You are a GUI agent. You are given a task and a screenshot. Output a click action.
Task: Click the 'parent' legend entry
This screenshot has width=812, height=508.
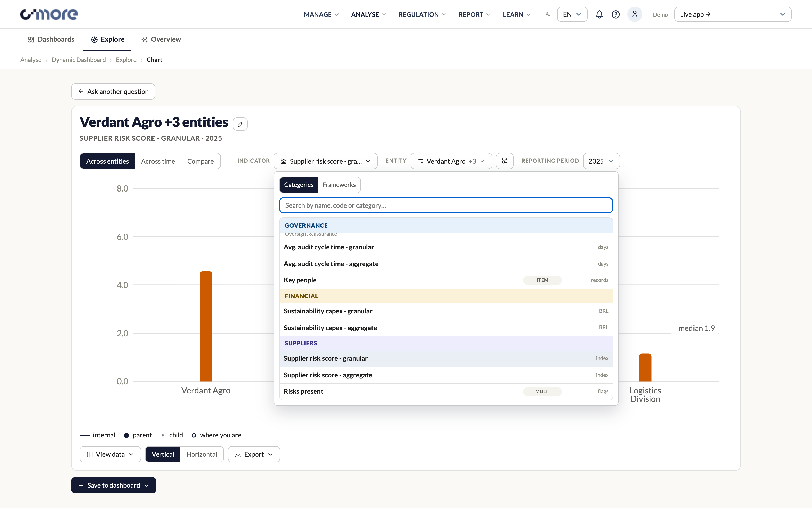(138, 435)
